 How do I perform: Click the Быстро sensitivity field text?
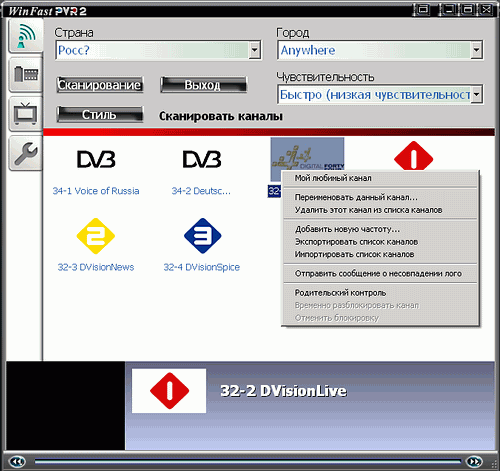click(375, 95)
